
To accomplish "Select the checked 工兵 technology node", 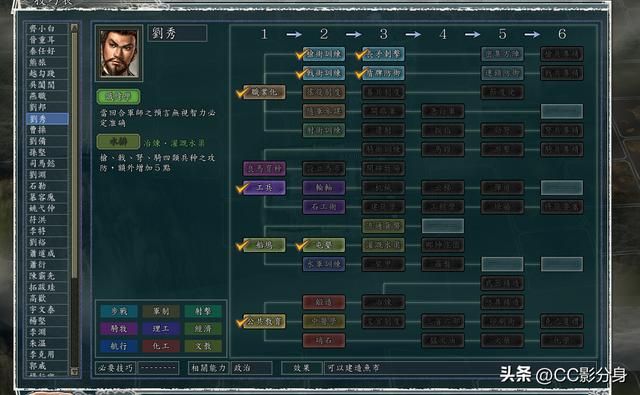I will click(264, 188).
